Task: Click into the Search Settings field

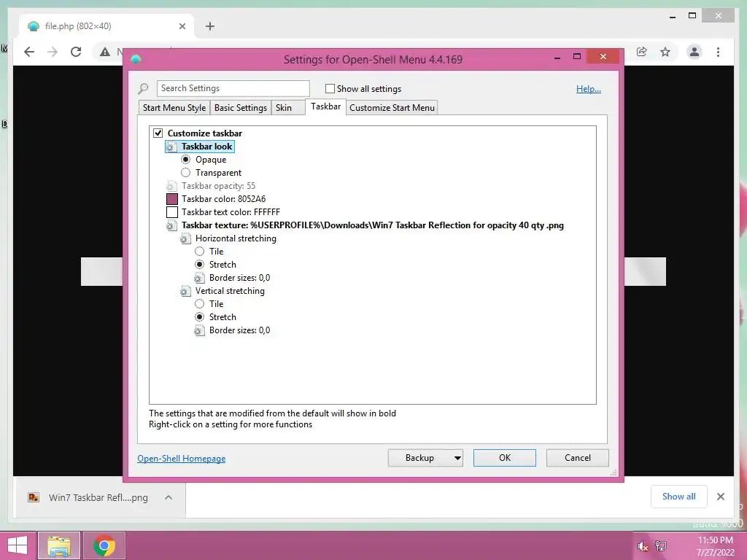Action: pos(233,88)
